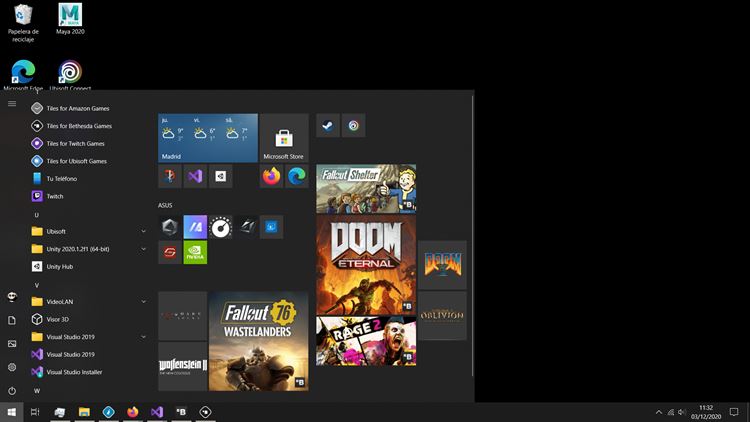Open Unity Hub small tile
The image size is (750, 422).
[221, 176]
